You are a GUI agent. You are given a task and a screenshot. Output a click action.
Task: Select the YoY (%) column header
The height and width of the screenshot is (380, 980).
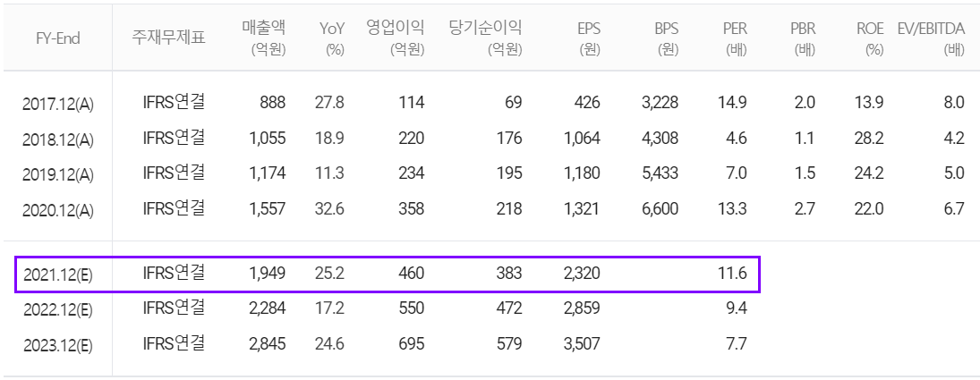click(x=330, y=38)
